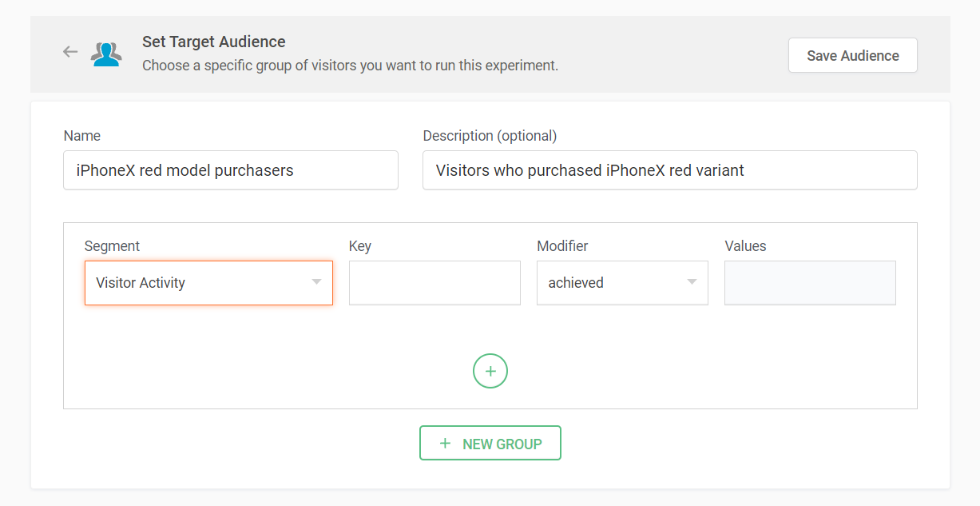Screen dimensions: 980x506
Task: Click the blue audience people icon
Action: [106, 54]
